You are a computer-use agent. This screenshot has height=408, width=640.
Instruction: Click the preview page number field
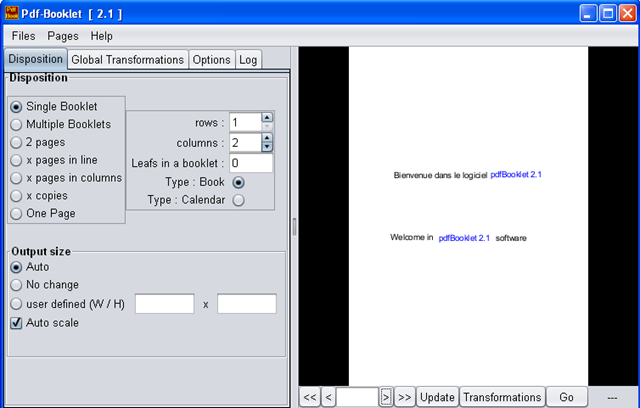click(358, 397)
